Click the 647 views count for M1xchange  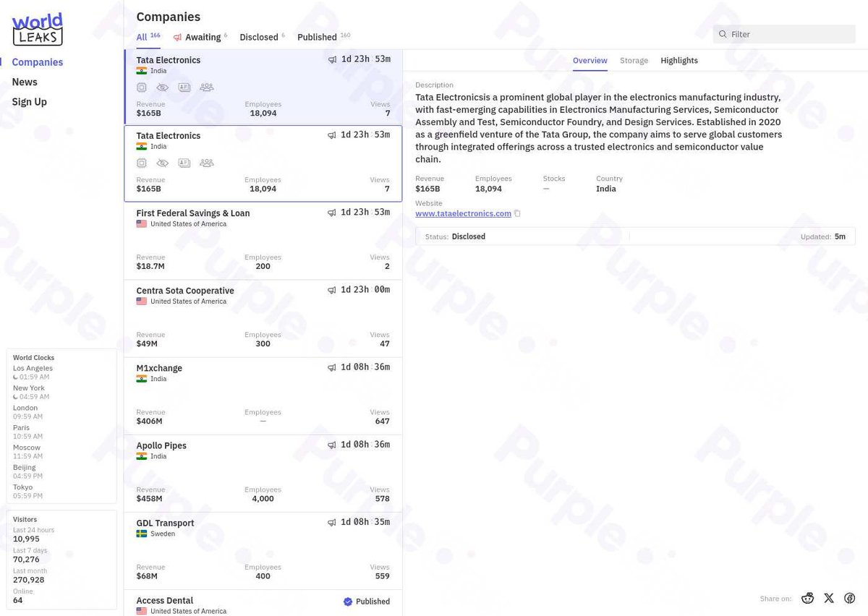(x=383, y=422)
